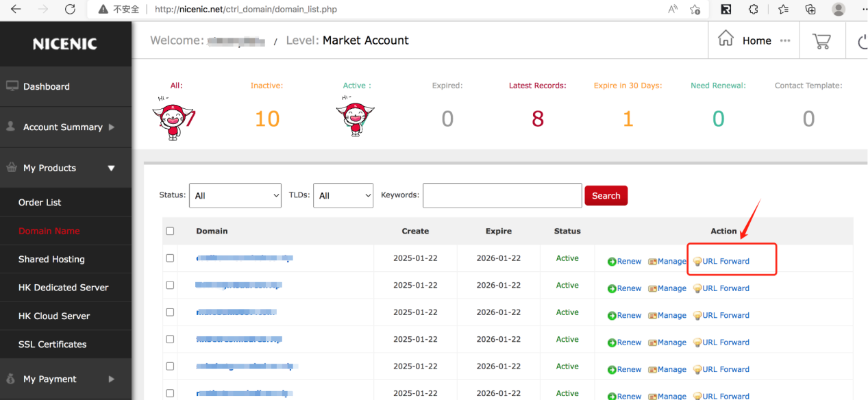This screenshot has height=400, width=868.
Task: Open the TLDs dropdown filter
Action: click(x=343, y=196)
